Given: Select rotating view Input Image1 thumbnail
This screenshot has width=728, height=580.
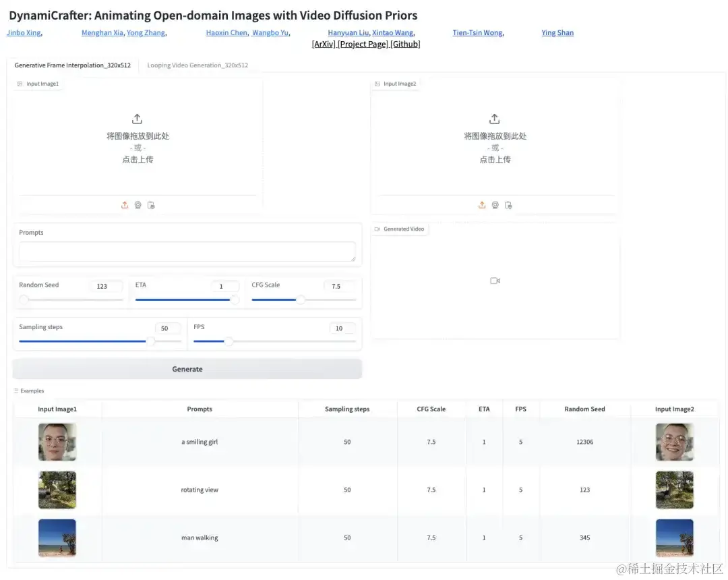Looking at the screenshot, I should pos(57,490).
